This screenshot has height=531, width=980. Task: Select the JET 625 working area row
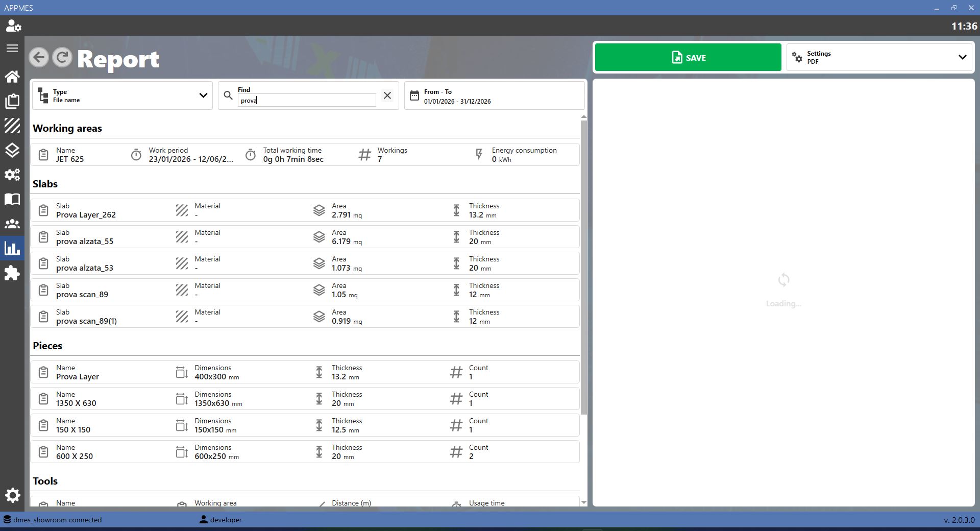[x=305, y=155]
